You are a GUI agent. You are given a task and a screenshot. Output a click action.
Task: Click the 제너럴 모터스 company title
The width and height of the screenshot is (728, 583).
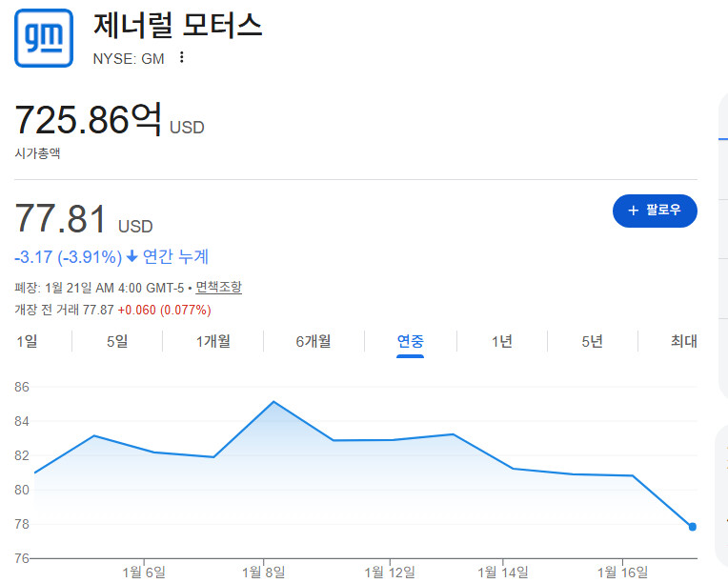coord(178,25)
